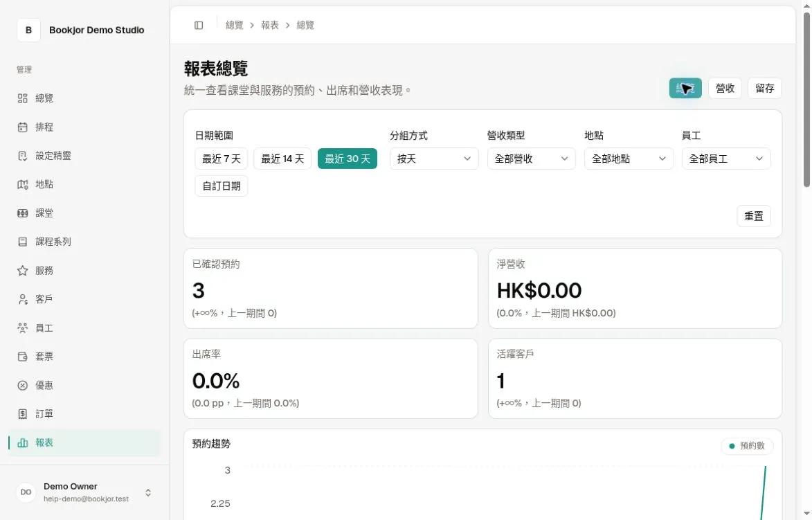This screenshot has height=520, width=812.
Task: Click the 出席率 value 0.0%
Action: point(216,382)
